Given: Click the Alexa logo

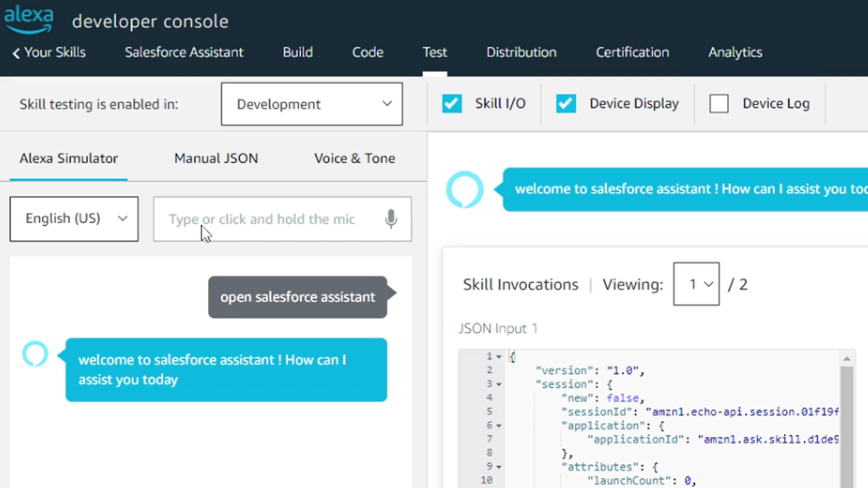Looking at the screenshot, I should pos(28,19).
